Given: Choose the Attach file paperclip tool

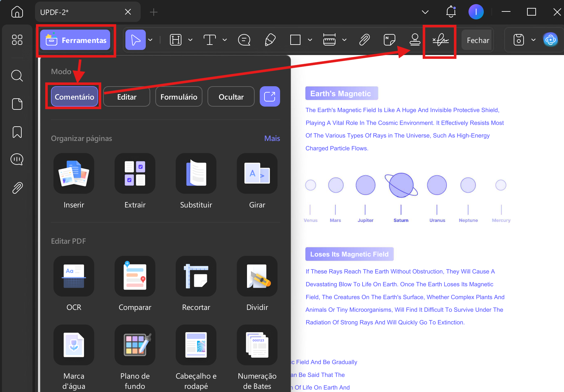Looking at the screenshot, I should coord(364,40).
